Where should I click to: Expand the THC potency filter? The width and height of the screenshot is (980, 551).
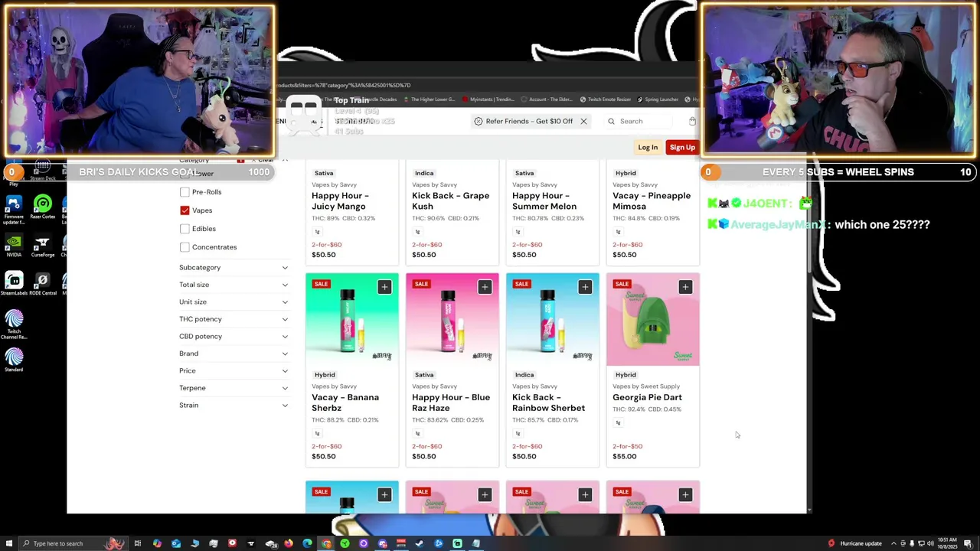[x=234, y=319]
